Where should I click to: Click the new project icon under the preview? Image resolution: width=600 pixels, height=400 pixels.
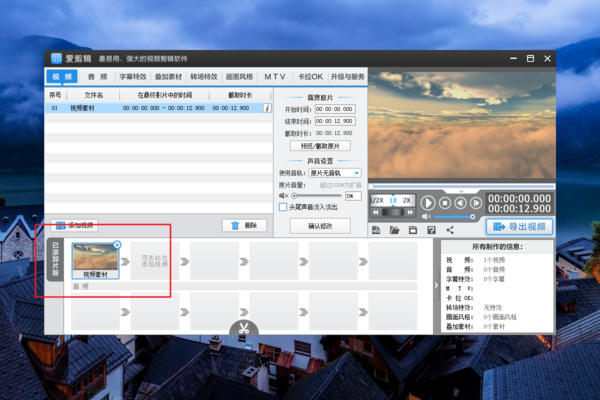(x=376, y=230)
